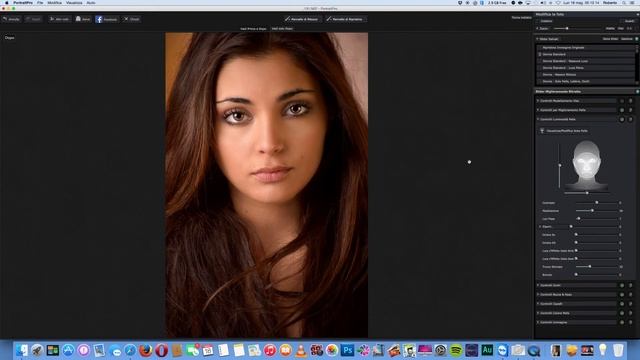640x360 pixels.
Task: Expand Controlli Colore Pelle section
Action: (538, 313)
